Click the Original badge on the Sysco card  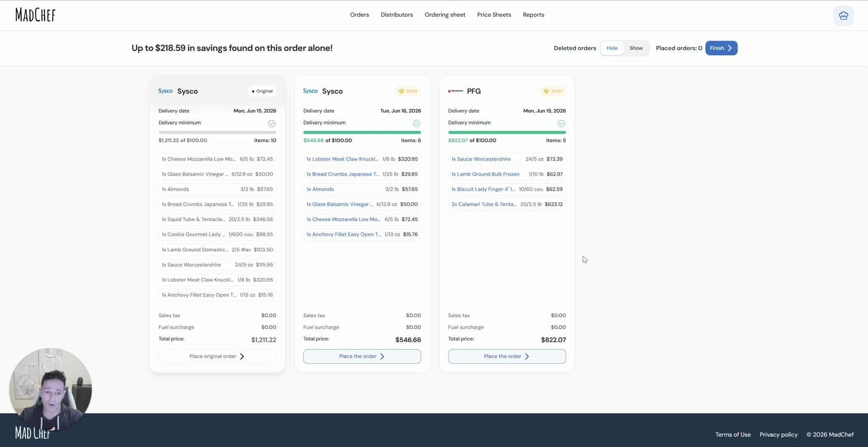262,91
